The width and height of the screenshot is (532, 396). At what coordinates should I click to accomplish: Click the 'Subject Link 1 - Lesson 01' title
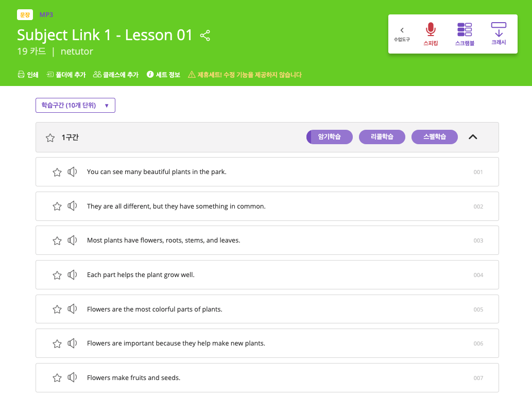[105, 35]
